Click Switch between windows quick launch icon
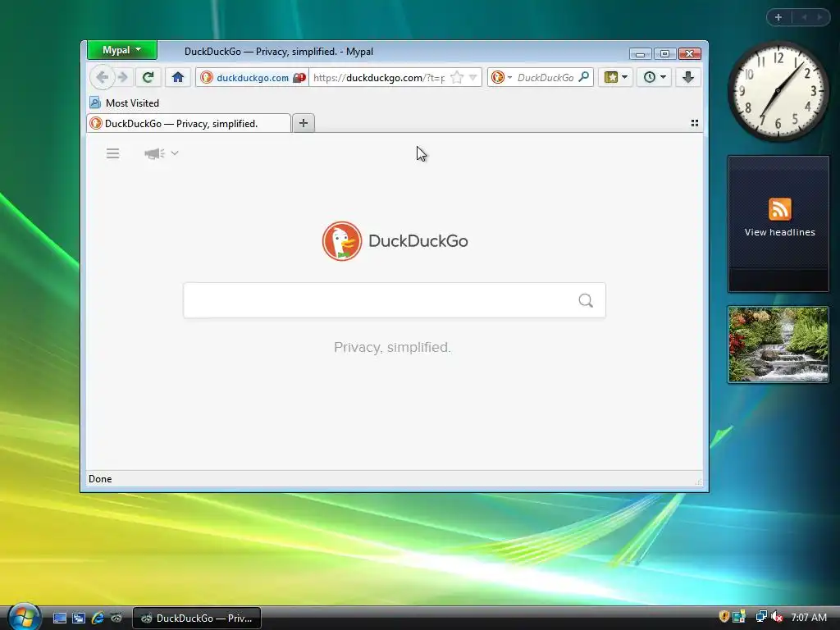This screenshot has width=840, height=630. pyautogui.click(x=78, y=619)
